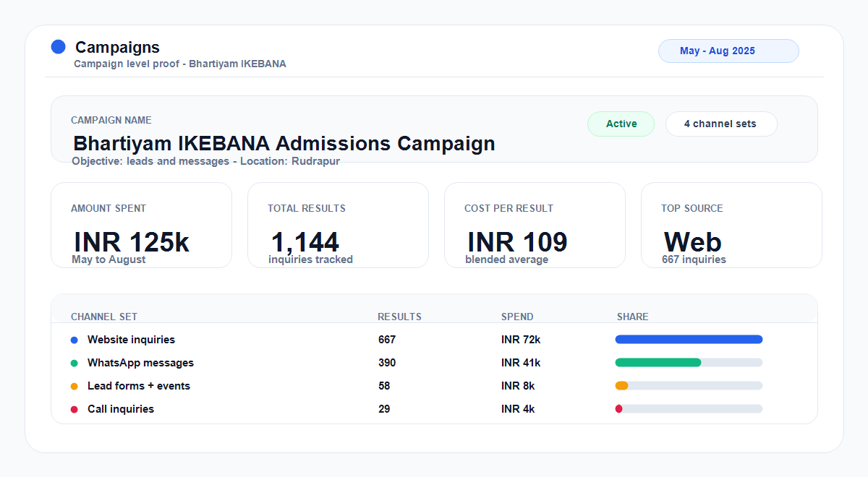
Task: Click the 667 inquiries caption
Action: pyautogui.click(x=694, y=259)
